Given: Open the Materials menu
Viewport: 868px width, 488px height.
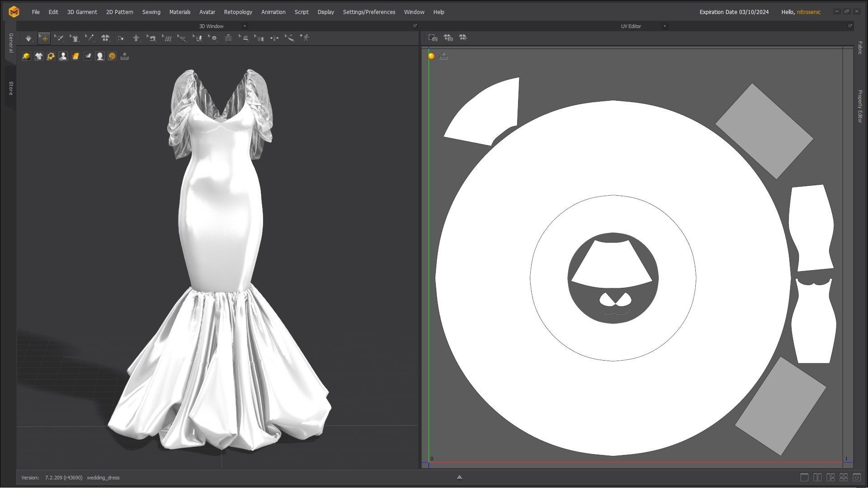Looking at the screenshot, I should pyautogui.click(x=180, y=12).
